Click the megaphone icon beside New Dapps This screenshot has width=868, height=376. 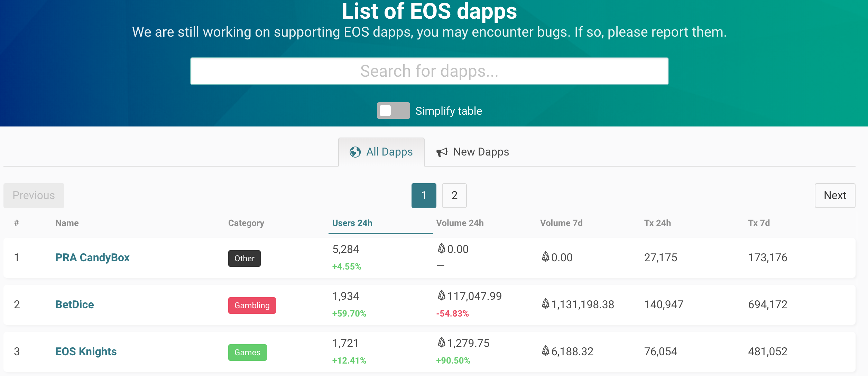tap(442, 152)
